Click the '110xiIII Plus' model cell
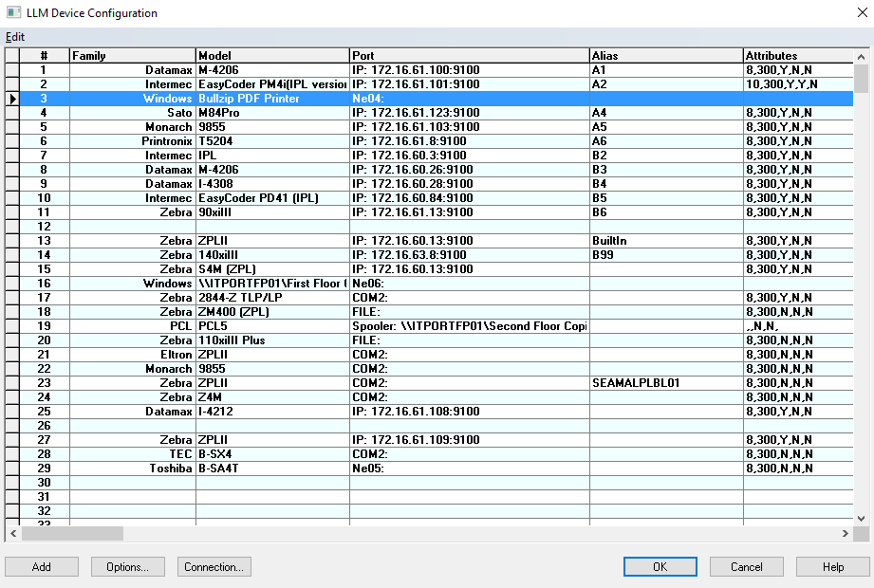The width and height of the screenshot is (874, 588). [272, 340]
